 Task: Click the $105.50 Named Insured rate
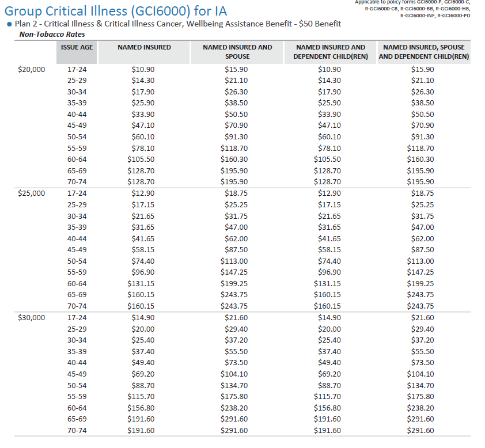pos(141,160)
